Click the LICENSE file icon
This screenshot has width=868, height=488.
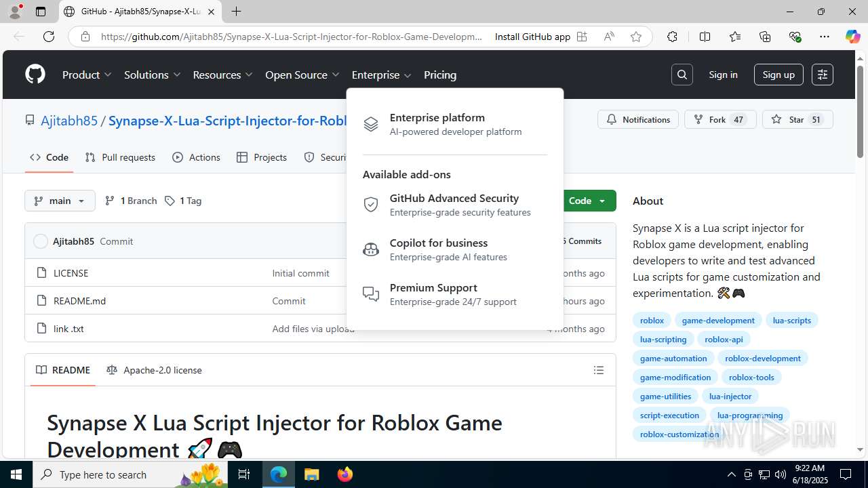[x=41, y=273]
